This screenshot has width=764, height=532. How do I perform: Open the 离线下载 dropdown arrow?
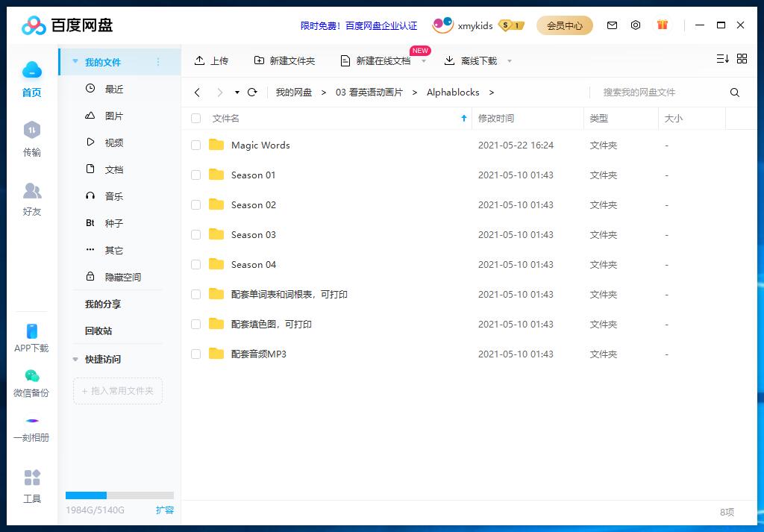(510, 61)
